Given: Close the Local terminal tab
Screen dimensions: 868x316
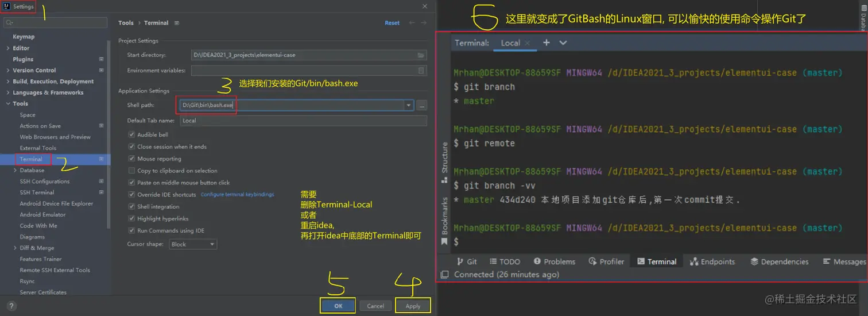Looking at the screenshot, I should (x=527, y=43).
